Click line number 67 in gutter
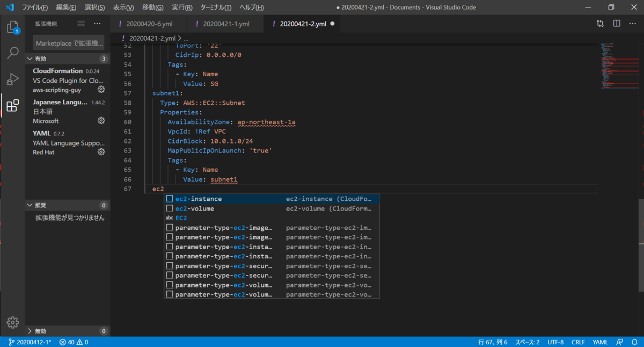 (127, 189)
